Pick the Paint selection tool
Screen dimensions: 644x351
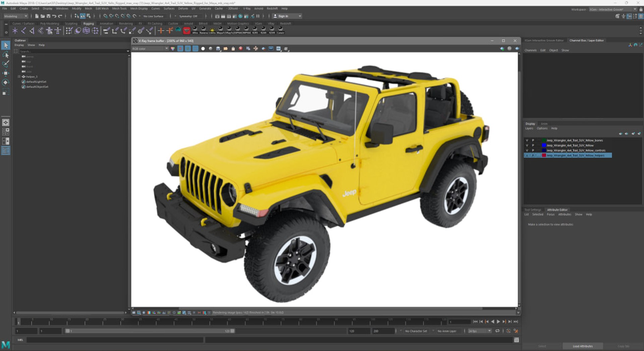[6, 64]
